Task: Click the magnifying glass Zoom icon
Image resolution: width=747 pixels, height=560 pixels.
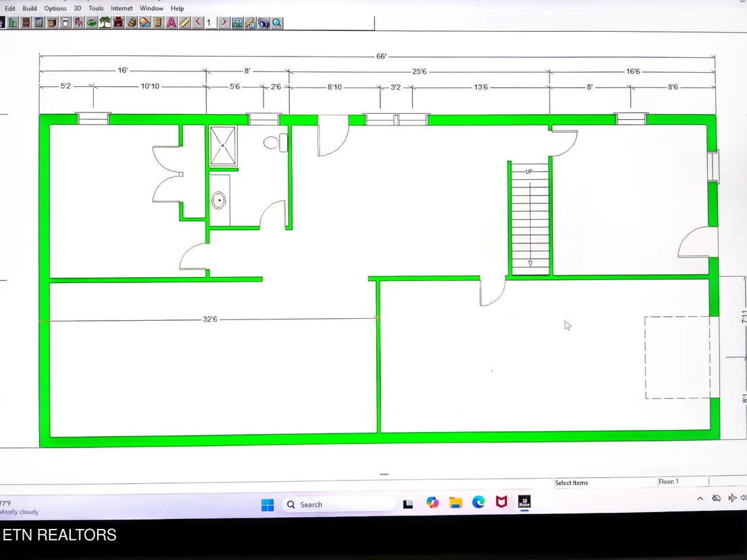Action: [x=277, y=22]
